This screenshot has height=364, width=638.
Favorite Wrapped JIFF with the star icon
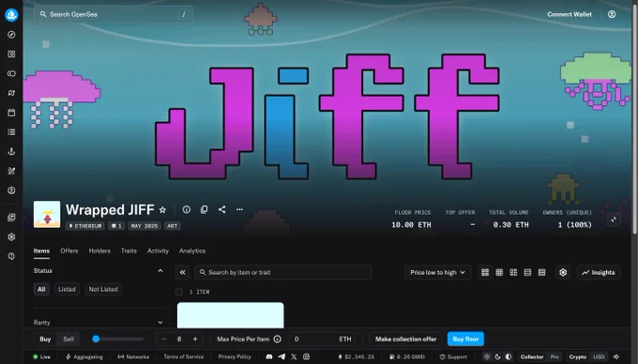pos(162,210)
